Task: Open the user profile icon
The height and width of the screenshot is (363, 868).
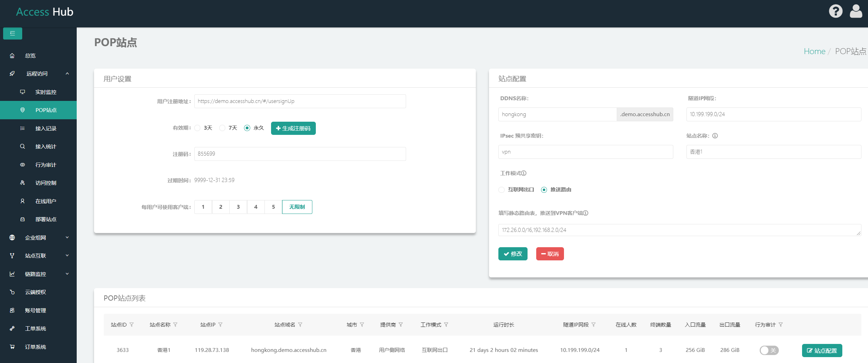Action: pyautogui.click(x=856, y=11)
